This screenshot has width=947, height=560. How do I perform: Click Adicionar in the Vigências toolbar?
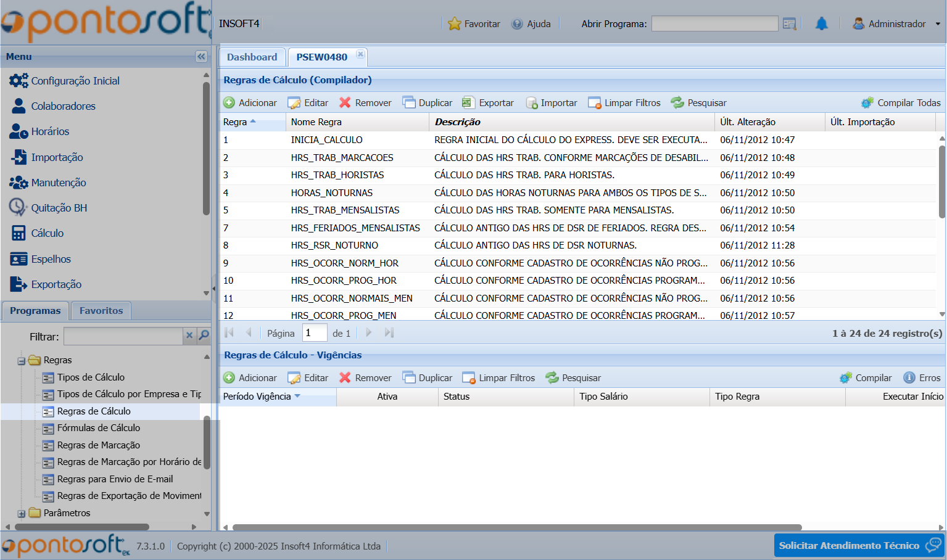250,378
